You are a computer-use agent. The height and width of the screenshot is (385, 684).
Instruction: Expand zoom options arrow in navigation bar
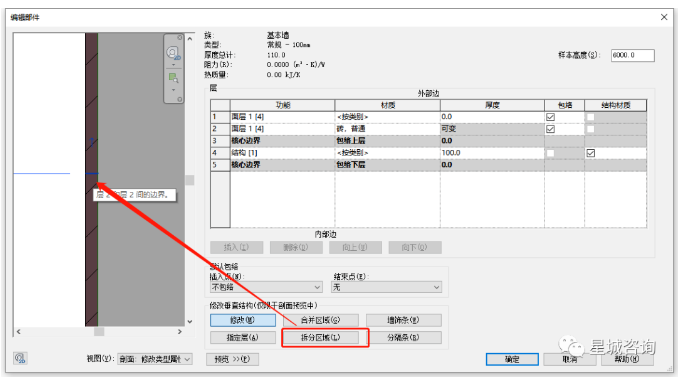point(173,90)
